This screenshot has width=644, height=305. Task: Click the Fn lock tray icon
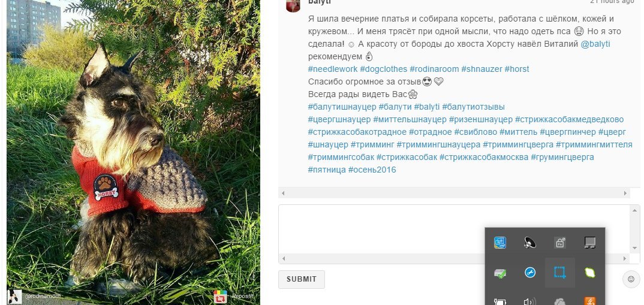click(560, 243)
